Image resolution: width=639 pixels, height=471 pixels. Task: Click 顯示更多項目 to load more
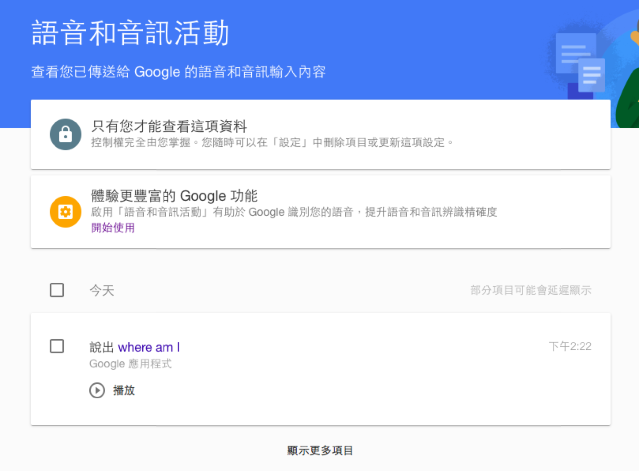[x=320, y=451]
